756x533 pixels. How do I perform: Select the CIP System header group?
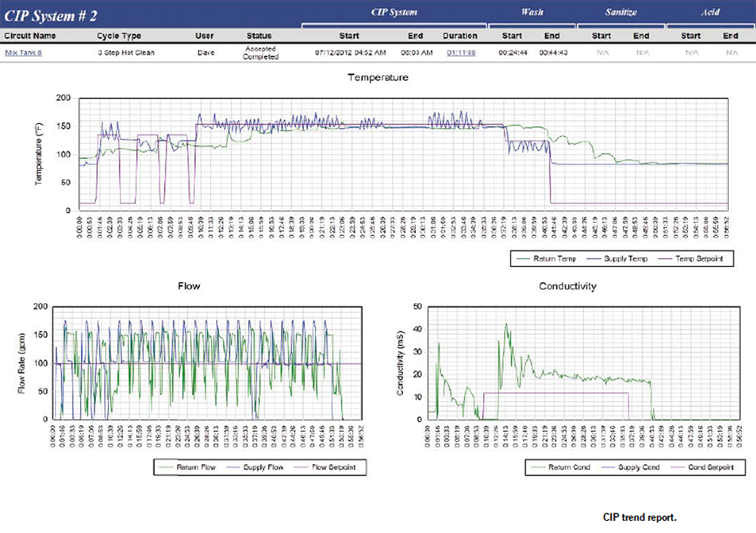pyautogui.click(x=394, y=13)
